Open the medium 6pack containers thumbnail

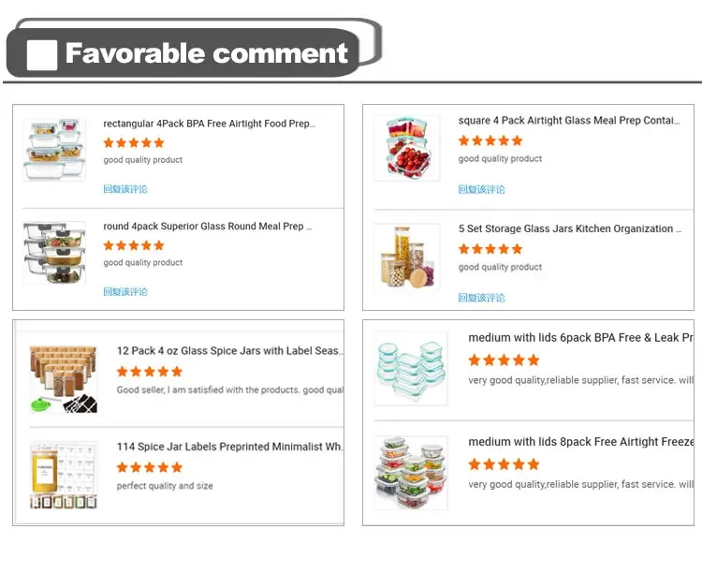click(x=411, y=368)
